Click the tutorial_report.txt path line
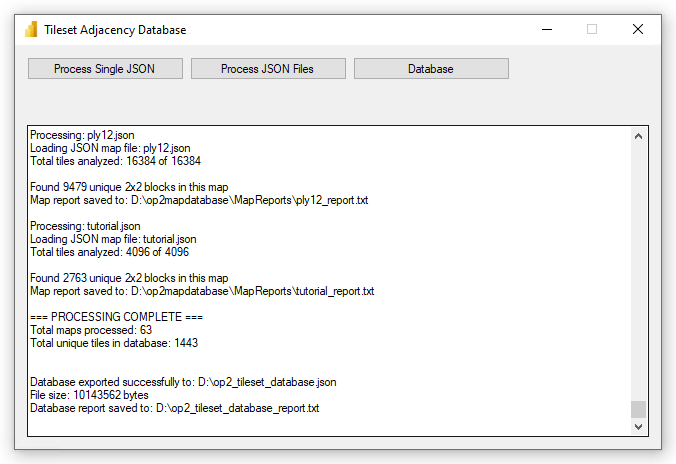The image size is (676, 464). click(202, 291)
